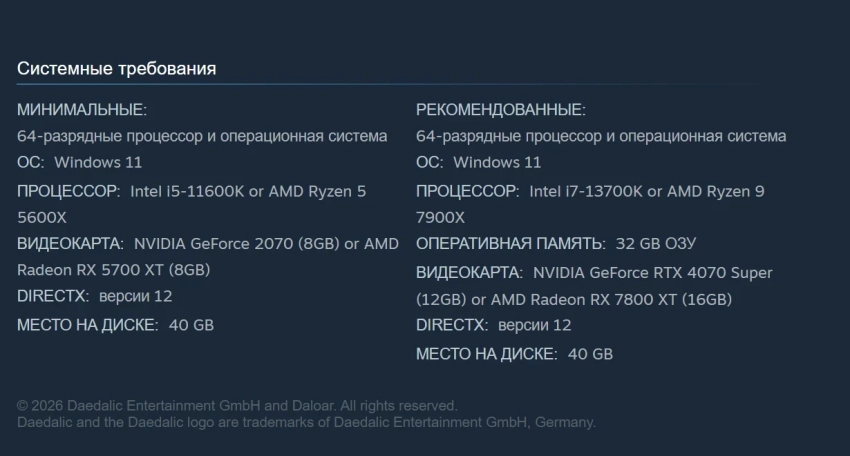Click the Windows 11 line in recommended requirements
Image resolution: width=850 pixels, height=456 pixels.
point(479,162)
